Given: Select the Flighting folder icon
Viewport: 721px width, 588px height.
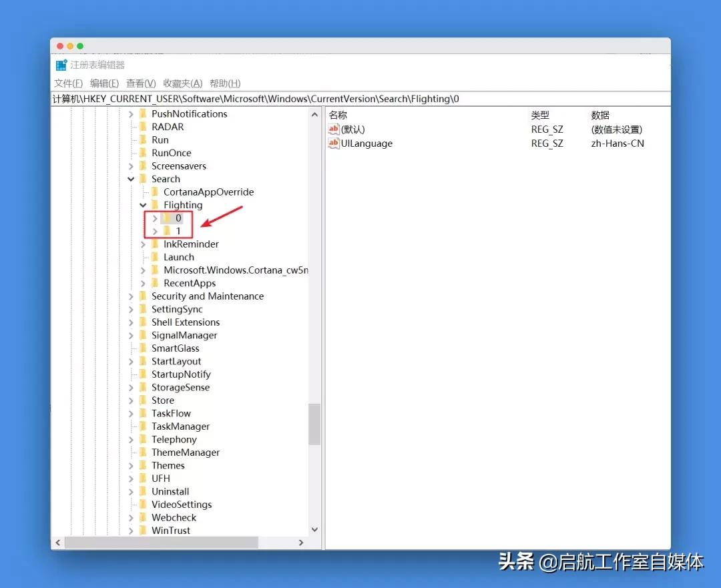Looking at the screenshot, I should pyautogui.click(x=154, y=205).
